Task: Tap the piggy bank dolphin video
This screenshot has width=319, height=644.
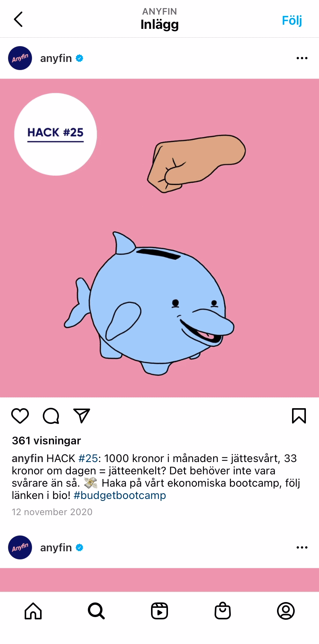Action: (159, 238)
